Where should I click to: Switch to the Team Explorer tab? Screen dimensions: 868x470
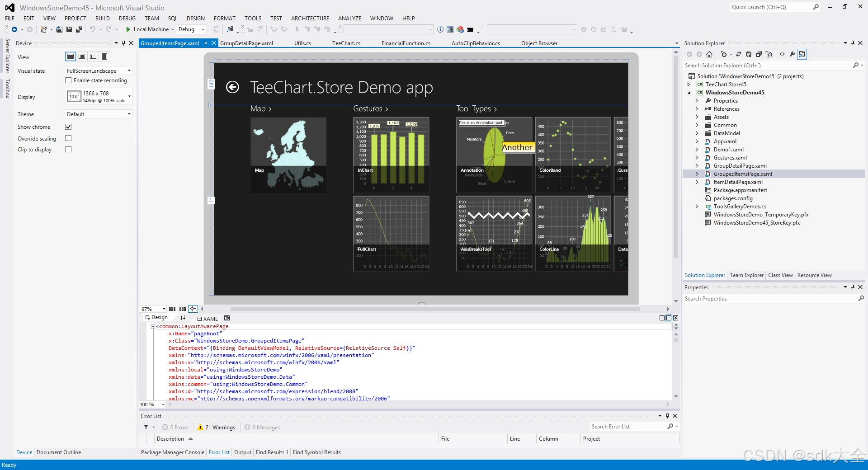pyautogui.click(x=746, y=275)
